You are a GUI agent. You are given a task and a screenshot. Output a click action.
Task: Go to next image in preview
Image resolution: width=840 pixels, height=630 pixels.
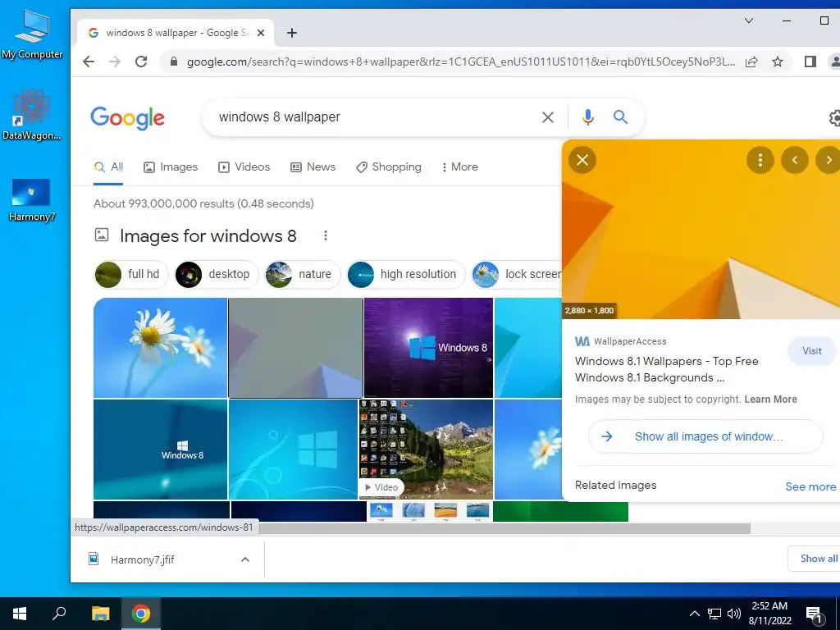(829, 160)
